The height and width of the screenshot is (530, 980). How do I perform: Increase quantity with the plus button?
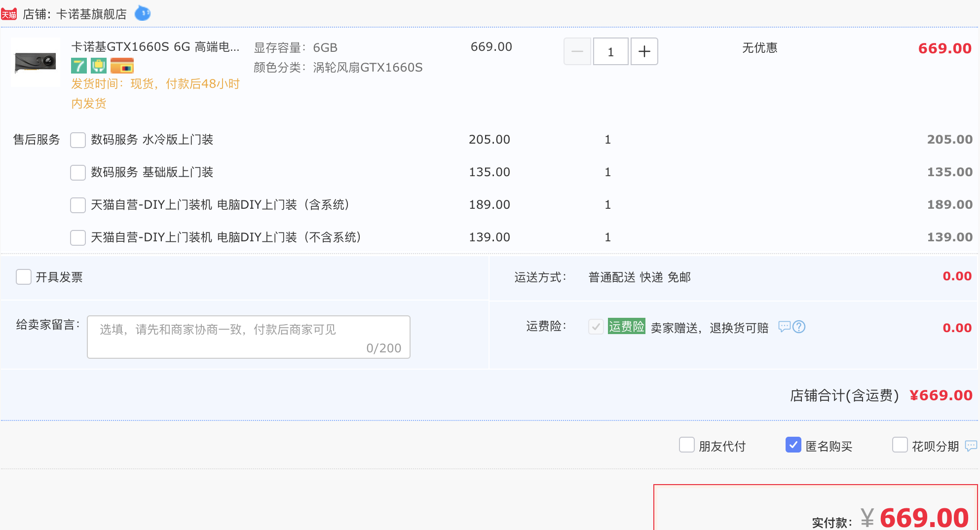[644, 51]
